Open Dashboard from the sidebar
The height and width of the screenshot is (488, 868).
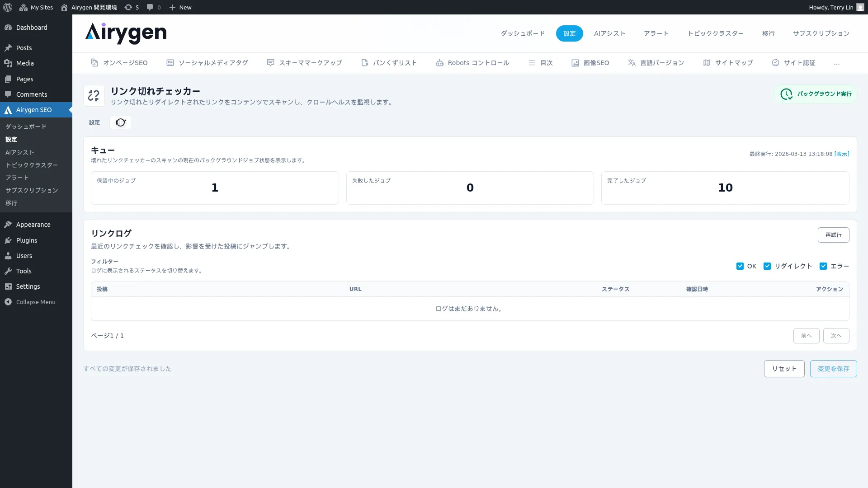click(x=36, y=28)
